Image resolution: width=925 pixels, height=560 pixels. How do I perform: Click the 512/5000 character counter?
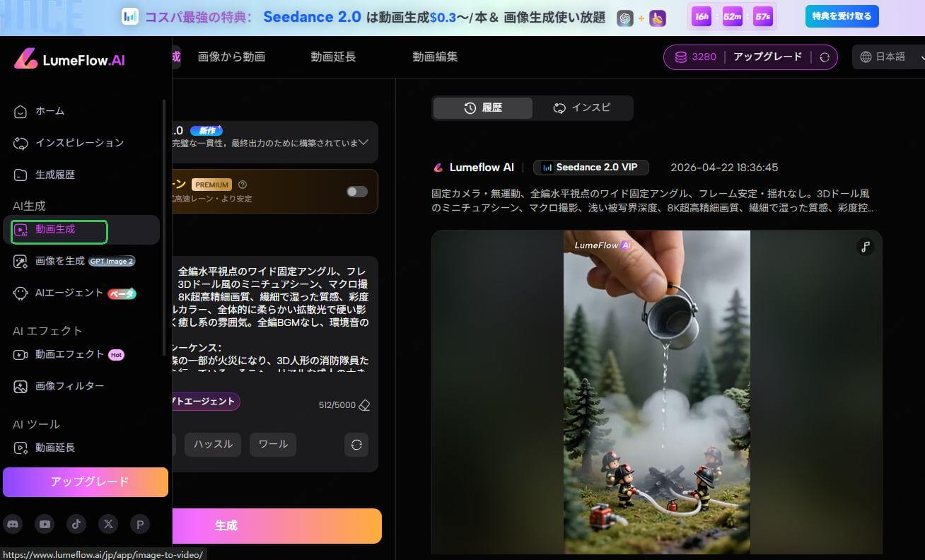337,406
